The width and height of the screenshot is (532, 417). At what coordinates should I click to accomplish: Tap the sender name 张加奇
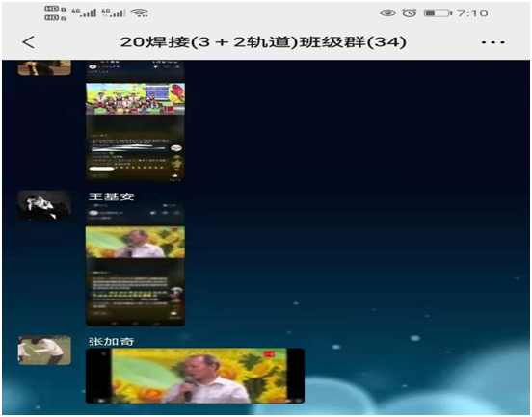pyautogui.click(x=111, y=341)
